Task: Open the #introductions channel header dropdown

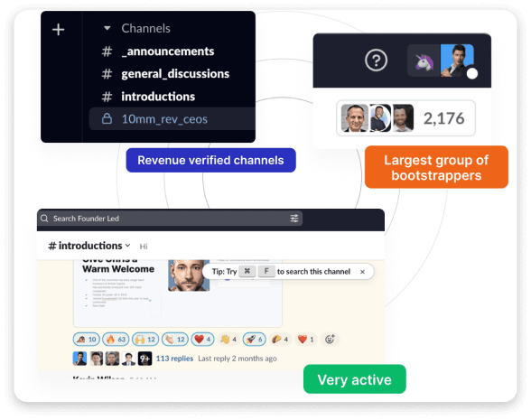Action: (89, 246)
